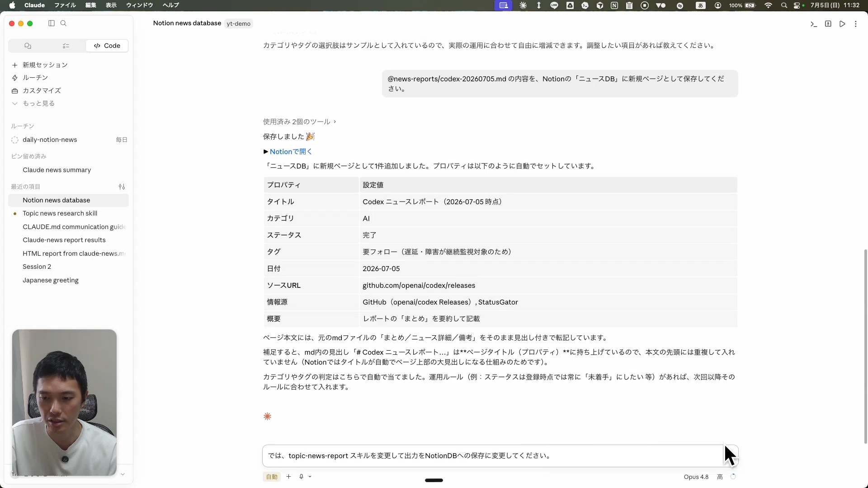Switch to the tasks checklist tab

(66, 46)
